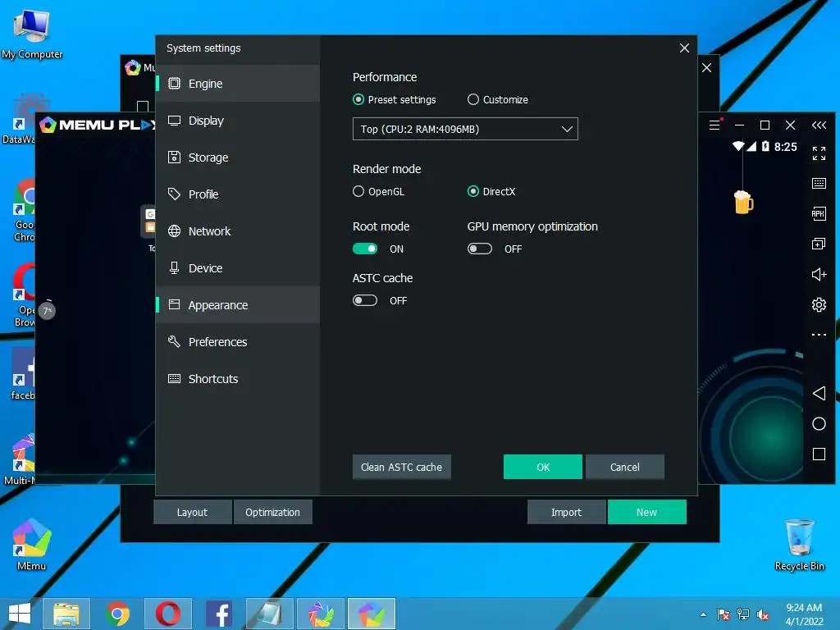
Task: Open the settings gear icon in MEmu sidebar
Action: 819,305
